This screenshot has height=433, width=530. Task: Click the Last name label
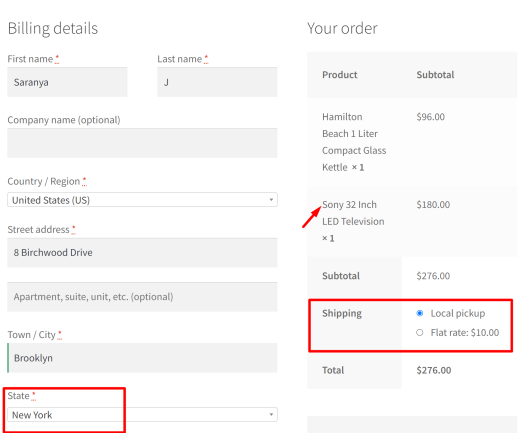[x=179, y=59]
